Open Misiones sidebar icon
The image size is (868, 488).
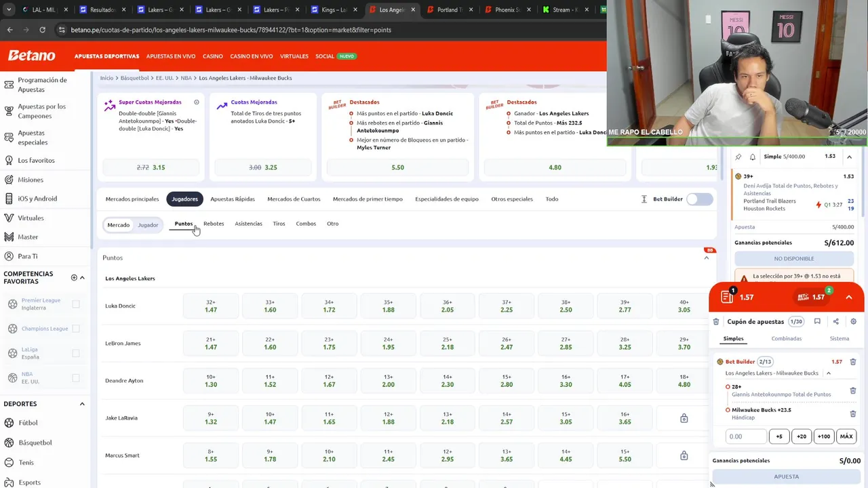point(9,180)
